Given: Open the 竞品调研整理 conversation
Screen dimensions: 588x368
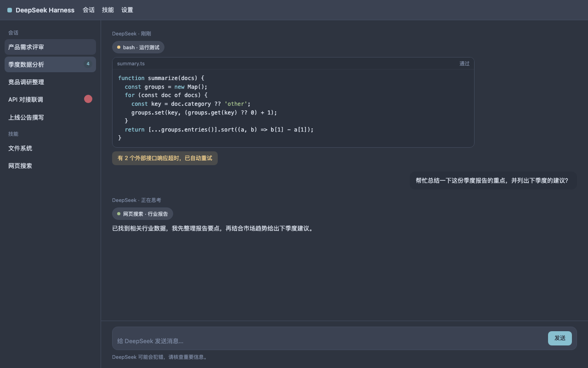Looking at the screenshot, I should [50, 82].
